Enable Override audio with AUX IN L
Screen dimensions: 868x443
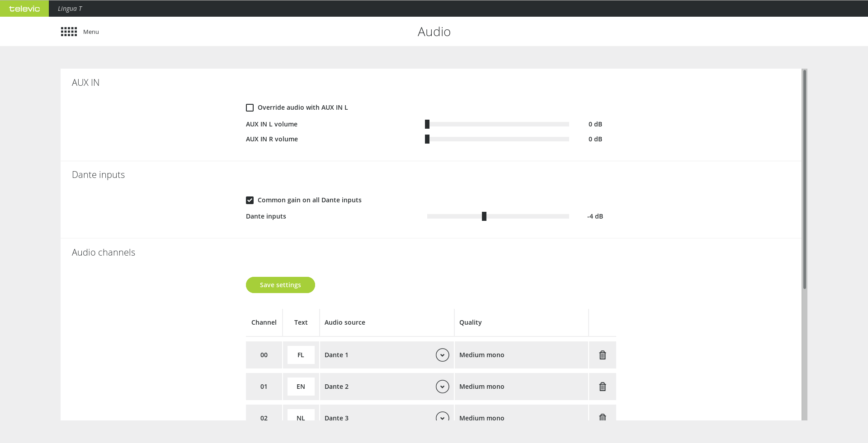tap(250, 107)
